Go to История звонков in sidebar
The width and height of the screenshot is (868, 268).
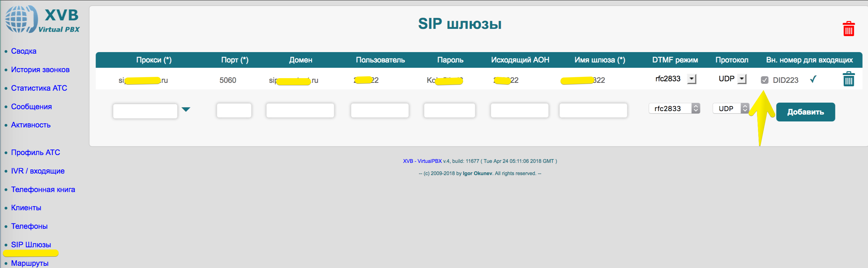pyautogui.click(x=40, y=70)
